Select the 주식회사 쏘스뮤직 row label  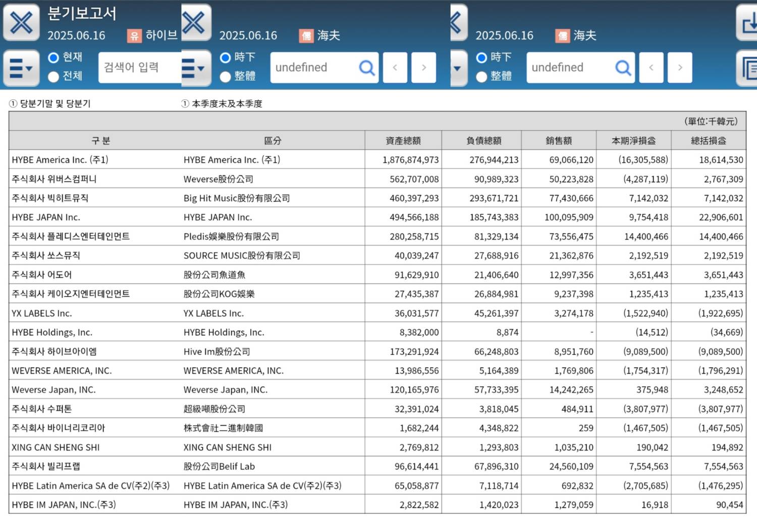point(46,256)
